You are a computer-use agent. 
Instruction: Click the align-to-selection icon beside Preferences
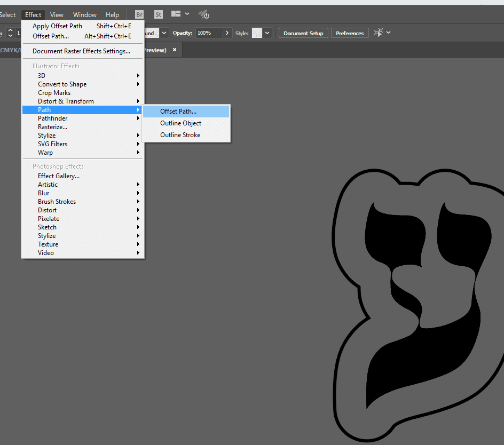(x=379, y=33)
